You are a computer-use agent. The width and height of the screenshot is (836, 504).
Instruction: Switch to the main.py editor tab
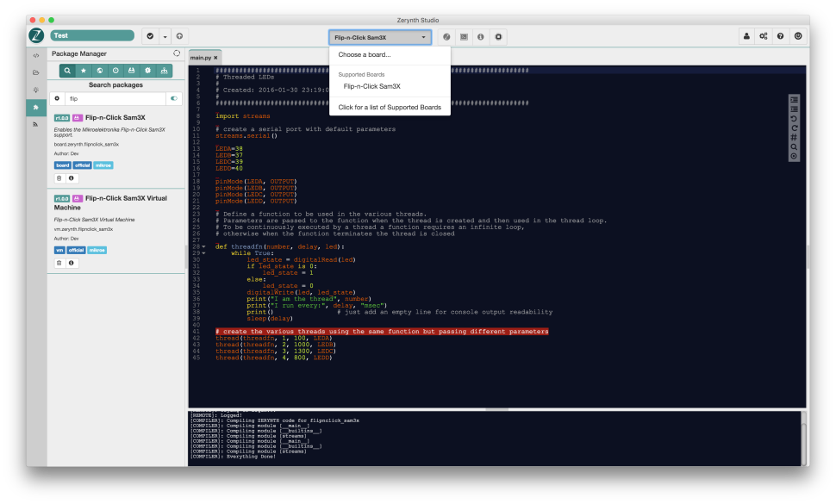point(201,58)
